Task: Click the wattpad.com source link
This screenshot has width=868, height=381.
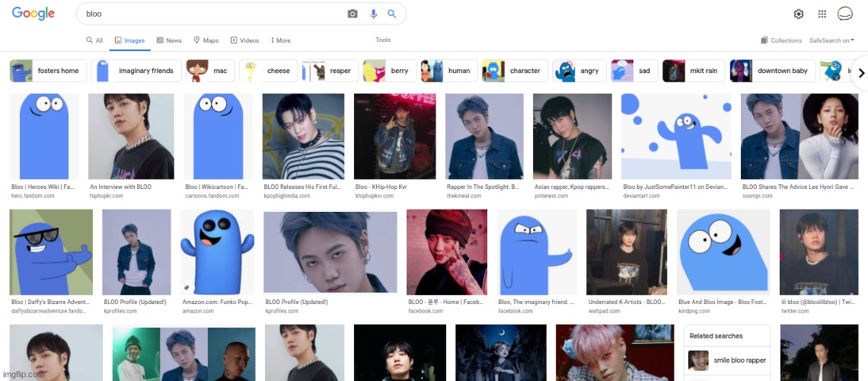Action: (x=604, y=311)
